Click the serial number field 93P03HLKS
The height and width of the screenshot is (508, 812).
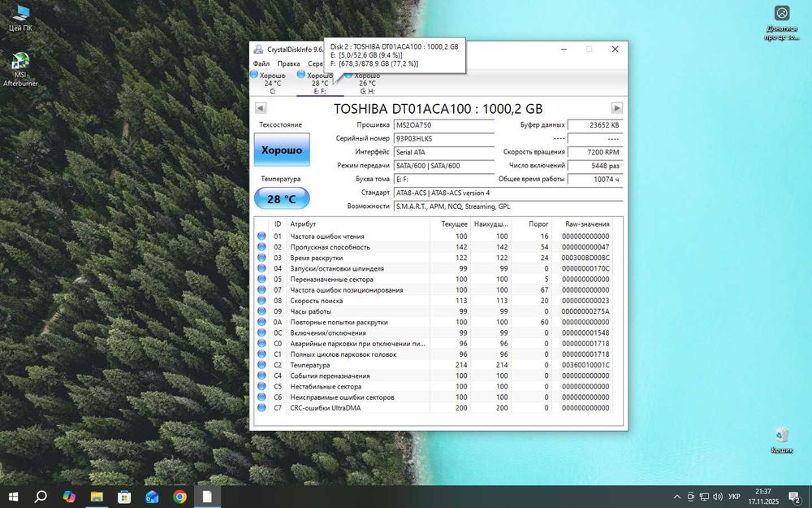pos(444,138)
